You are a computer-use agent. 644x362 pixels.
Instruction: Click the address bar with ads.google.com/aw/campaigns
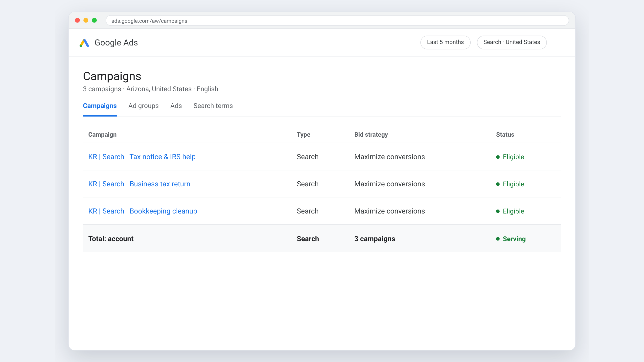337,21
